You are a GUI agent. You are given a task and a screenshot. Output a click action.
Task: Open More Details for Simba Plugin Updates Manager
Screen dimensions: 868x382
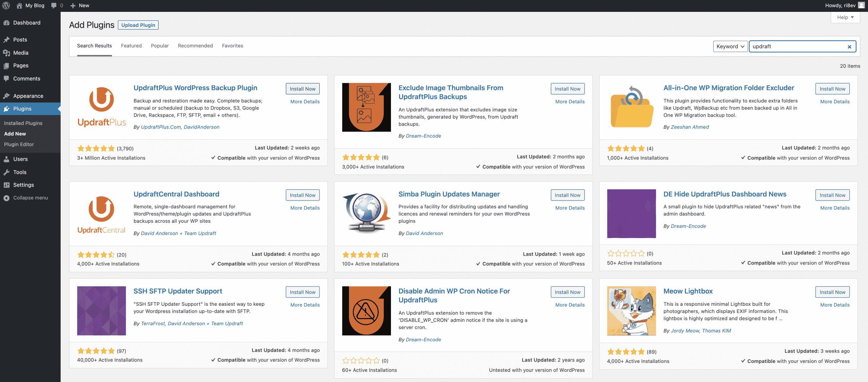tap(570, 208)
